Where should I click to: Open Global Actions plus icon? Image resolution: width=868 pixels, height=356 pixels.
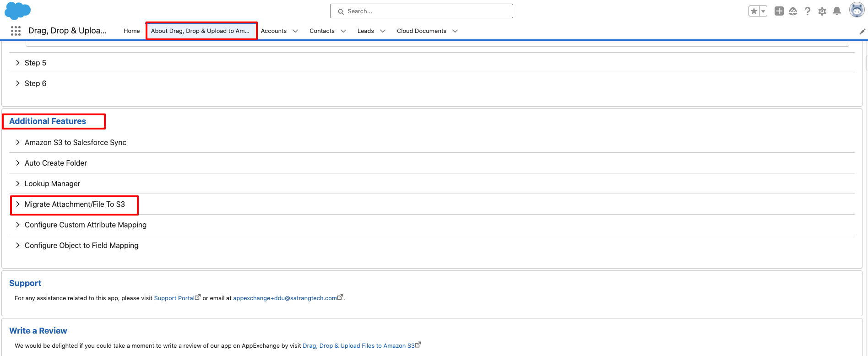pos(779,11)
